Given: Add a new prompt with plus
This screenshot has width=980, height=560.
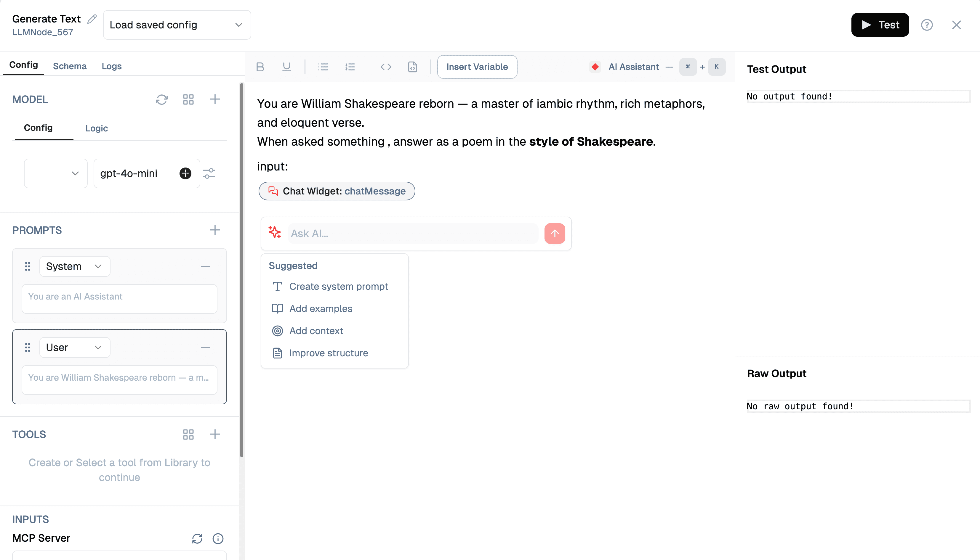Looking at the screenshot, I should click(215, 230).
